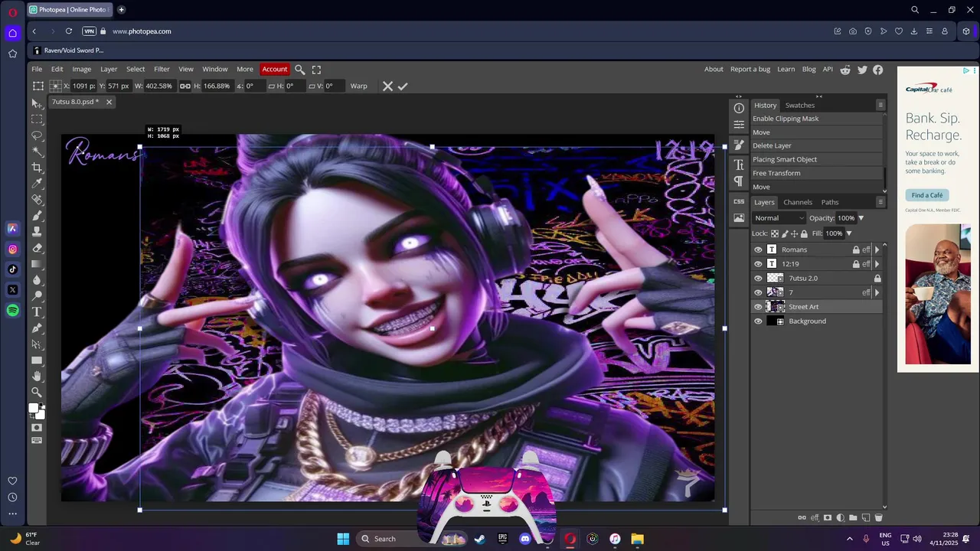The image size is (980, 551).
Task: Switch to the Paths tab
Action: point(830,202)
